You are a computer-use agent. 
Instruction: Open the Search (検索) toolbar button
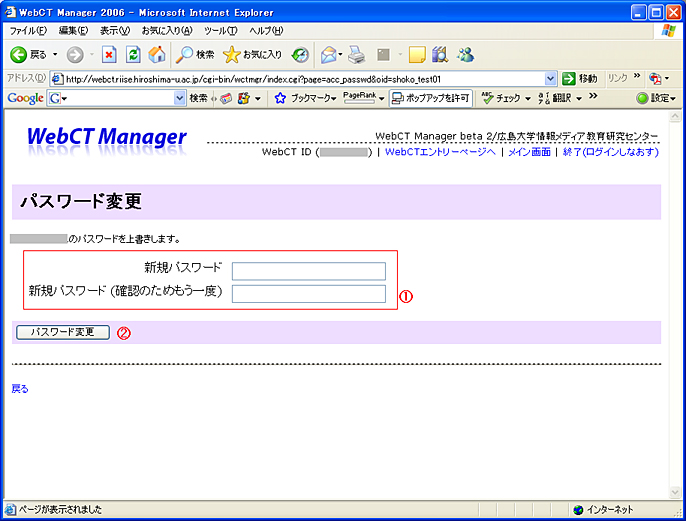click(x=195, y=55)
